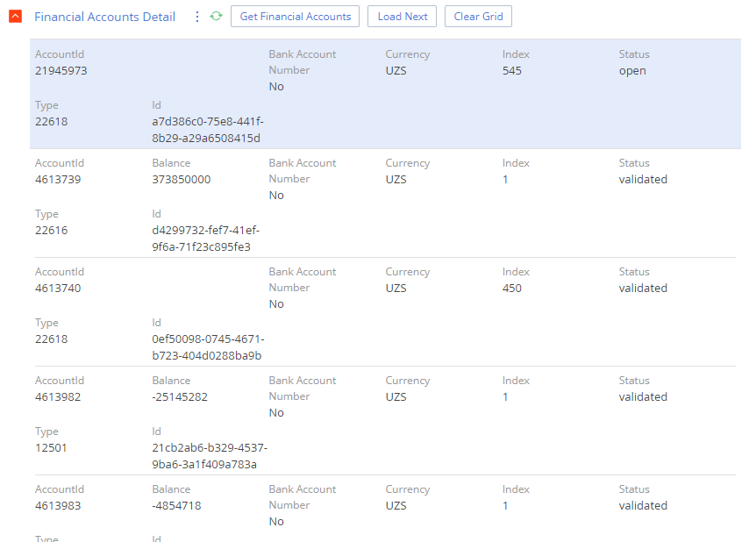Click the status value open
Viewport: 756px width, 542px height.
tap(632, 71)
